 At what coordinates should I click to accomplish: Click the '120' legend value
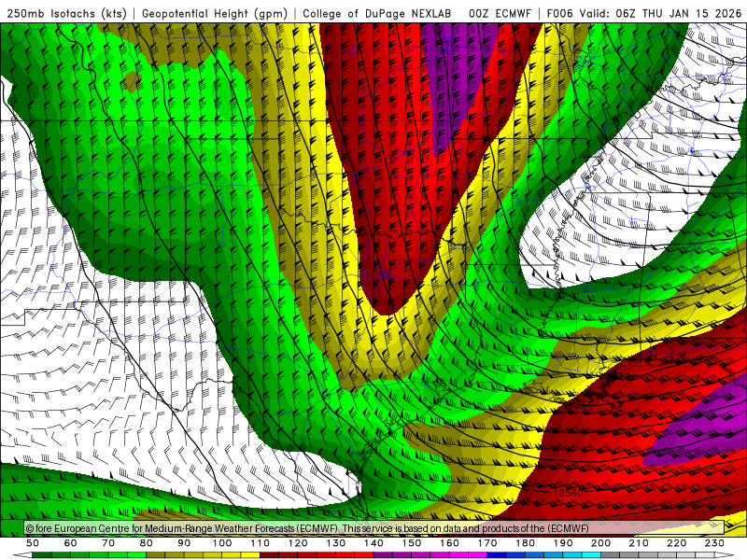[298, 543]
